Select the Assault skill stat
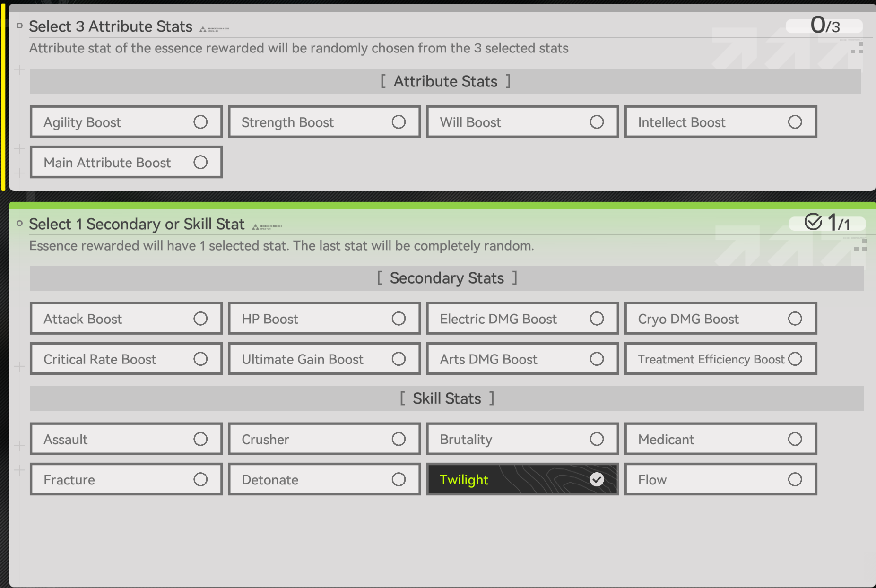Viewport: 876px width, 588px height. click(126, 439)
